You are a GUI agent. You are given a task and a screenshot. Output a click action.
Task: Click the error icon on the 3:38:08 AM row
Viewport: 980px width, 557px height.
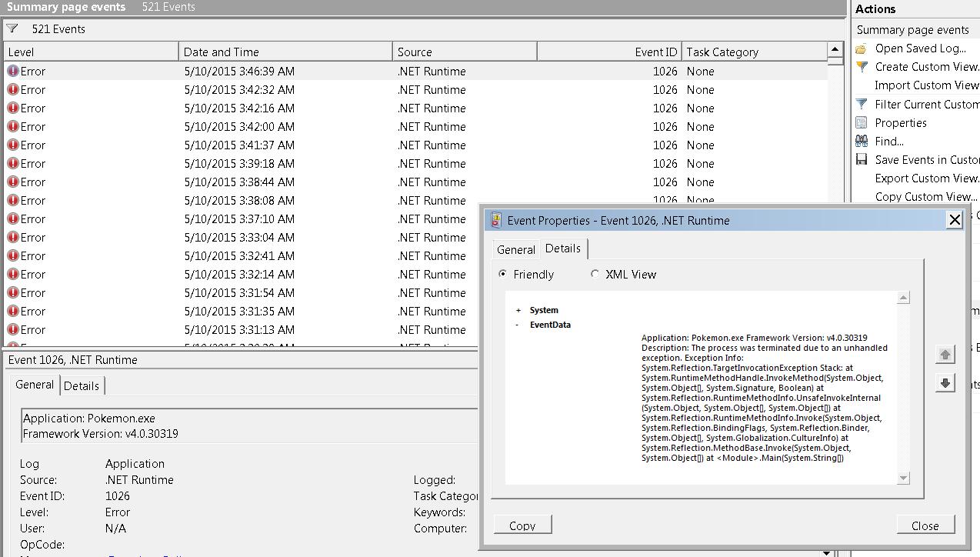coord(13,200)
